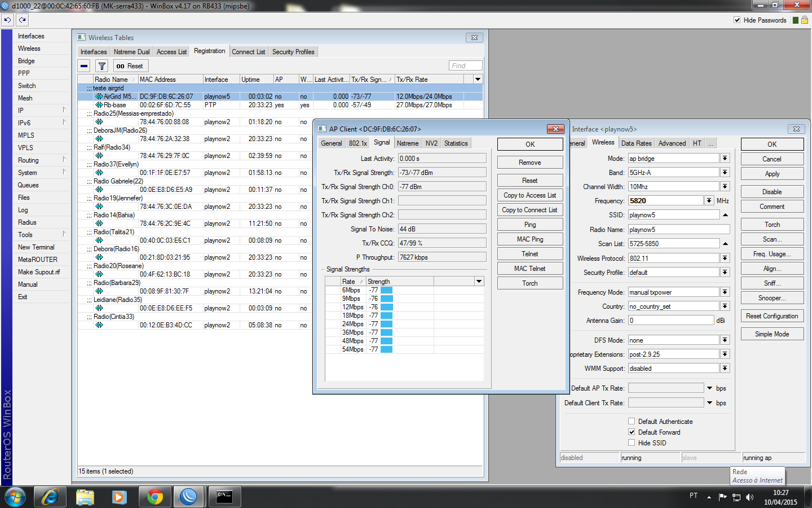Open Windows Explorer from the taskbar
Screen dimensions: 812x508
click(x=85, y=497)
